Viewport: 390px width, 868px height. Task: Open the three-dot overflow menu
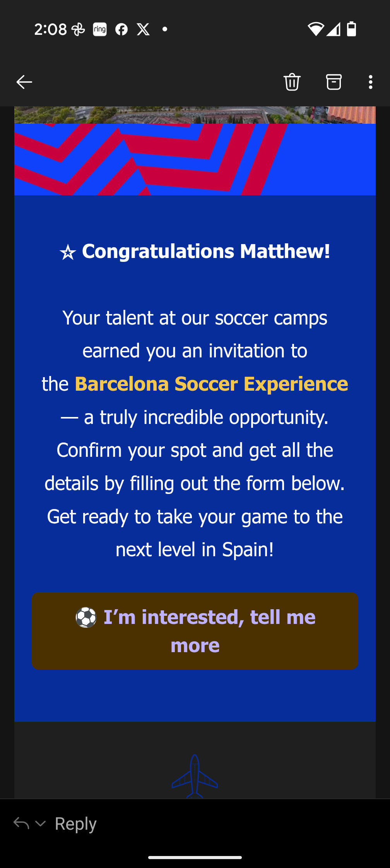370,82
